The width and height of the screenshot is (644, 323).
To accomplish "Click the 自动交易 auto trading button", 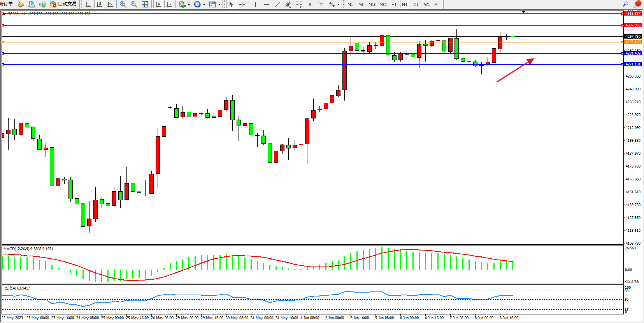I will coord(63,4).
